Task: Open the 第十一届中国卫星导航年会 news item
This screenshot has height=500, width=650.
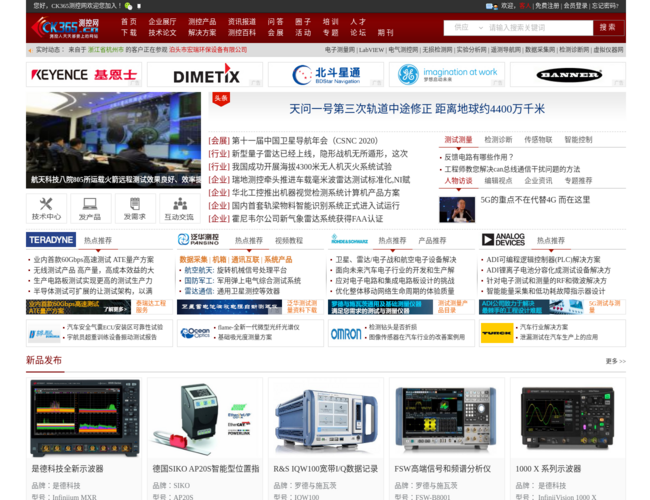Action: [x=305, y=141]
